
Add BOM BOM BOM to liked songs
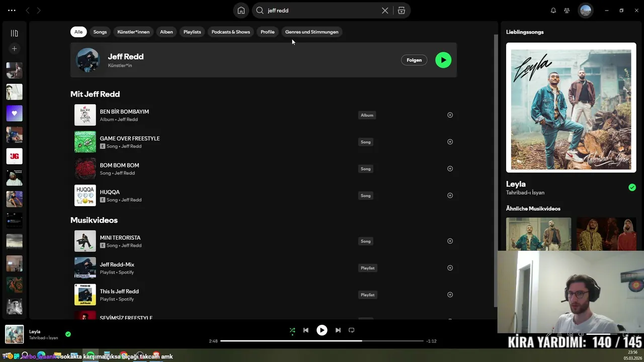tap(450, 168)
